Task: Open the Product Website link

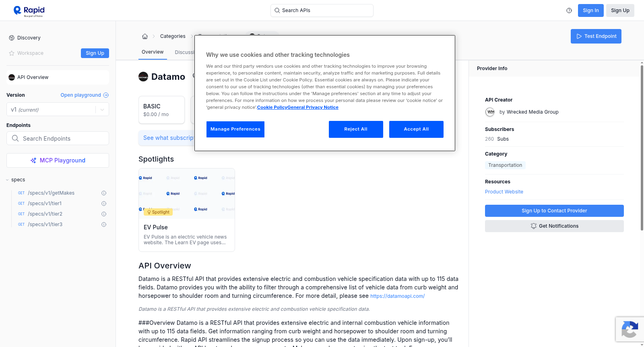Action: coord(504,192)
